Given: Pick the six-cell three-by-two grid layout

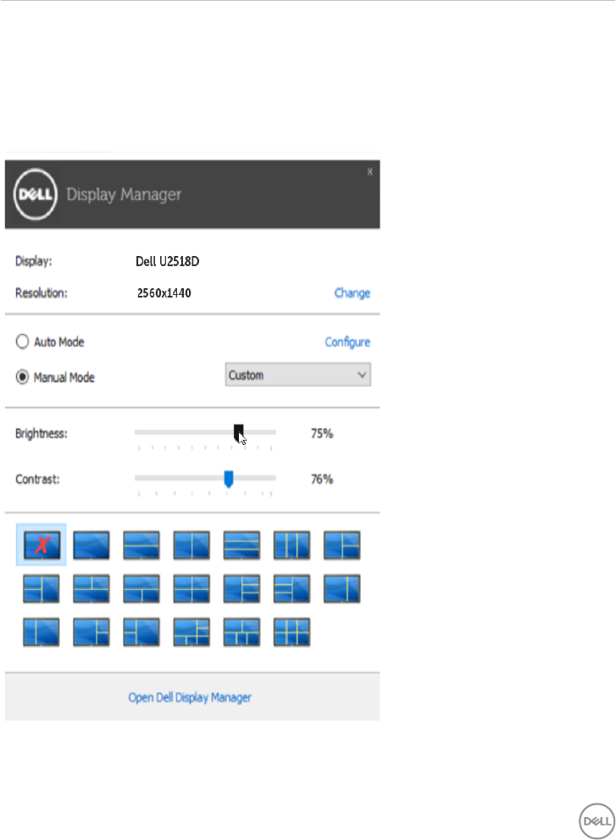Looking at the screenshot, I should pyautogui.click(x=291, y=632).
